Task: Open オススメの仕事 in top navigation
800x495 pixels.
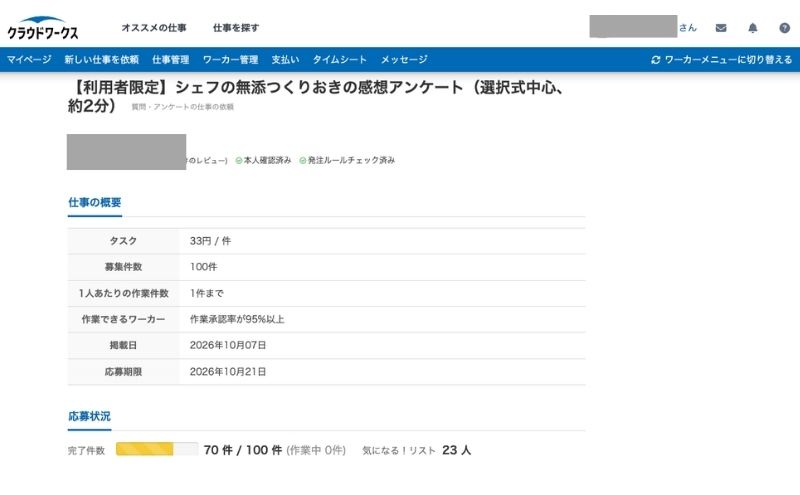Action: [x=154, y=28]
